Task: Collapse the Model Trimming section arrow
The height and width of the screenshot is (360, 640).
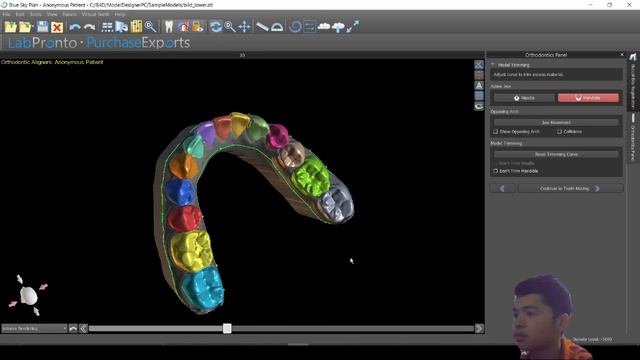Action: tap(493, 65)
